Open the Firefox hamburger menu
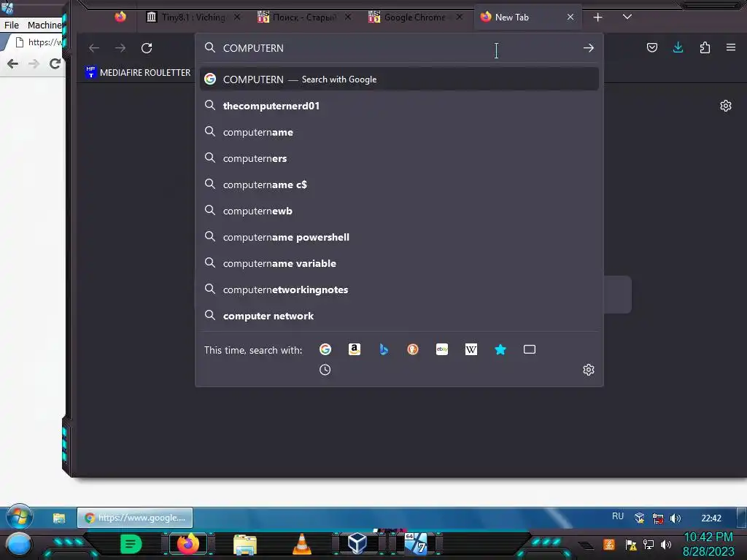747x560 pixels. (731, 47)
